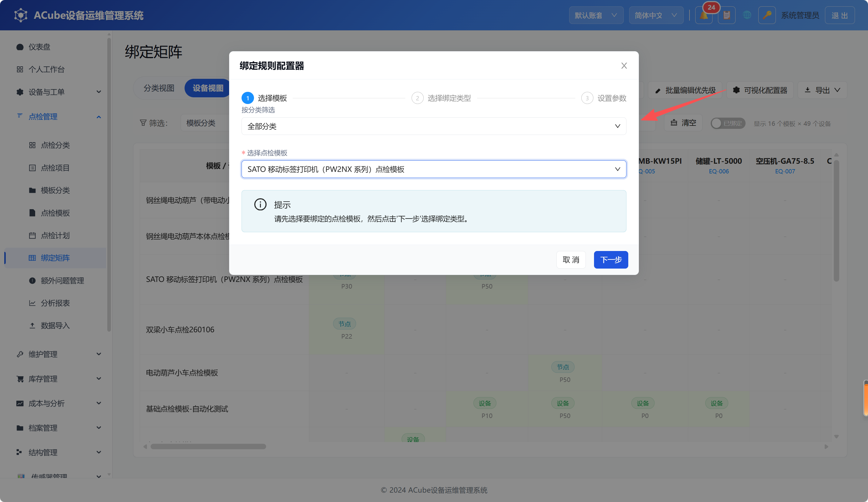868x502 pixels.
Task: Click 批量编辑优先级 button
Action: pos(685,90)
